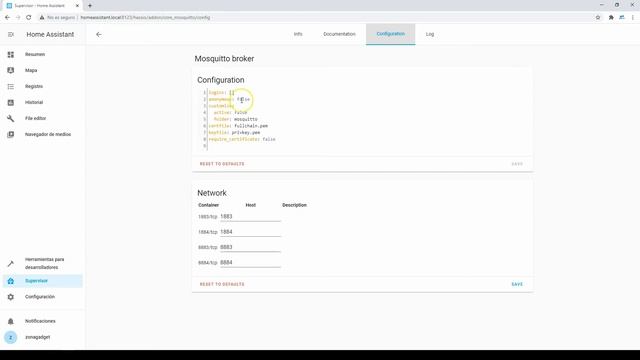Click the 'logins: []' line in editor
The image size is (640, 360).
(x=222, y=93)
